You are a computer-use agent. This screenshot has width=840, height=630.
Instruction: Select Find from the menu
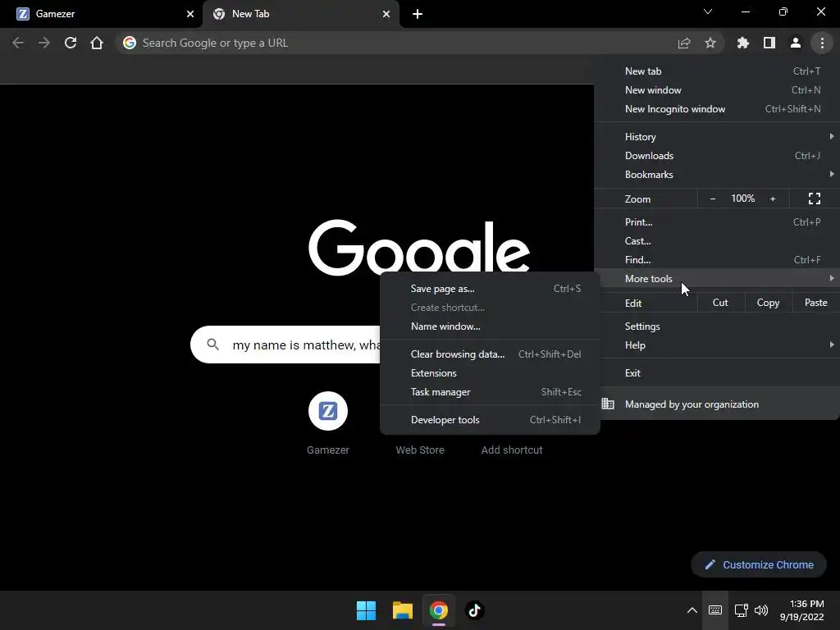coord(717,259)
